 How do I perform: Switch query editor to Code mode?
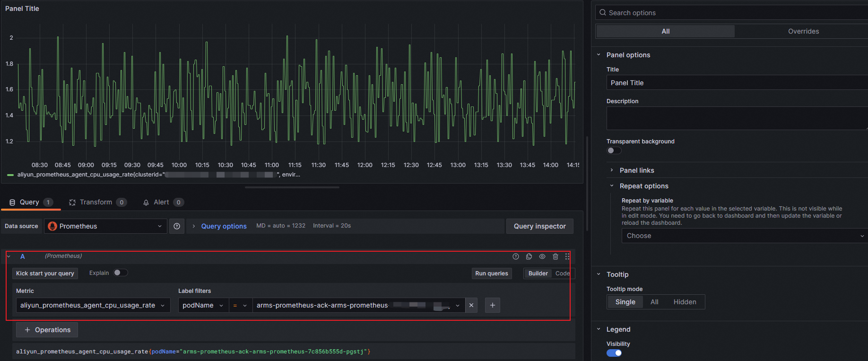(563, 273)
